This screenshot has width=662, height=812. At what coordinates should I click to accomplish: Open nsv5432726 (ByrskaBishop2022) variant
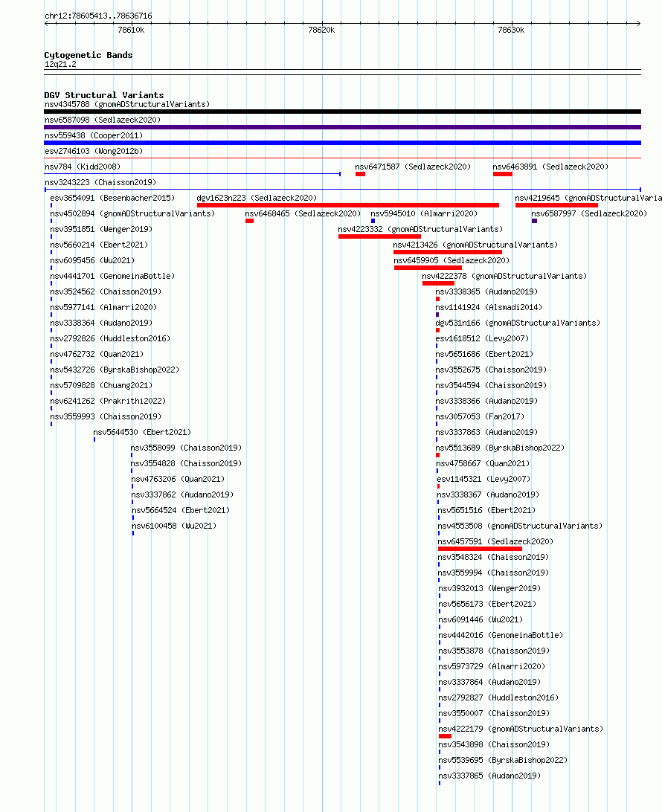[x=115, y=368]
